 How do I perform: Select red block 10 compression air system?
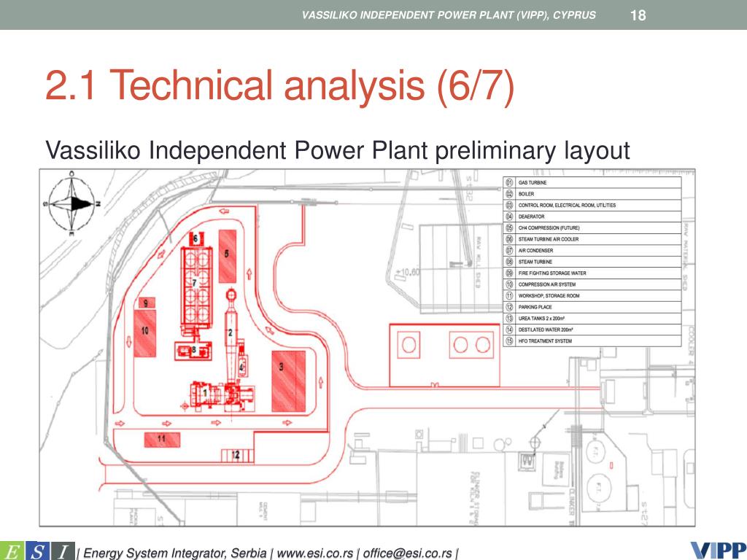(x=145, y=332)
